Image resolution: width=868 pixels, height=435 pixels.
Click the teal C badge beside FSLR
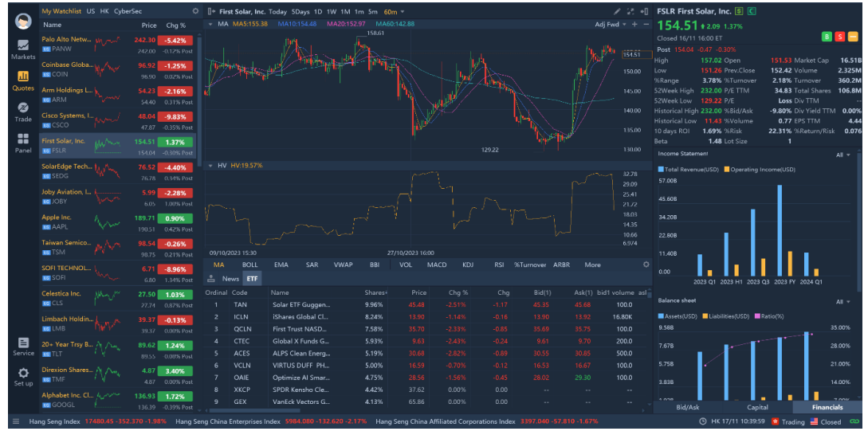[752, 11]
